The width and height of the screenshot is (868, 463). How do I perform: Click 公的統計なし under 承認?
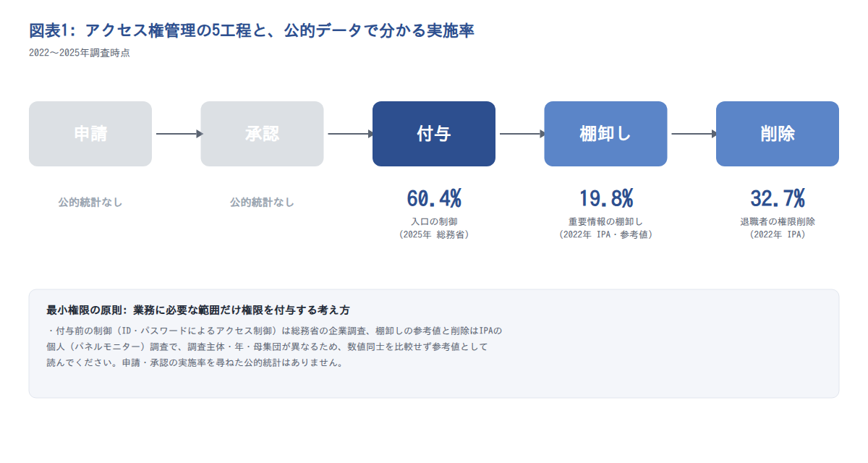tap(262, 202)
